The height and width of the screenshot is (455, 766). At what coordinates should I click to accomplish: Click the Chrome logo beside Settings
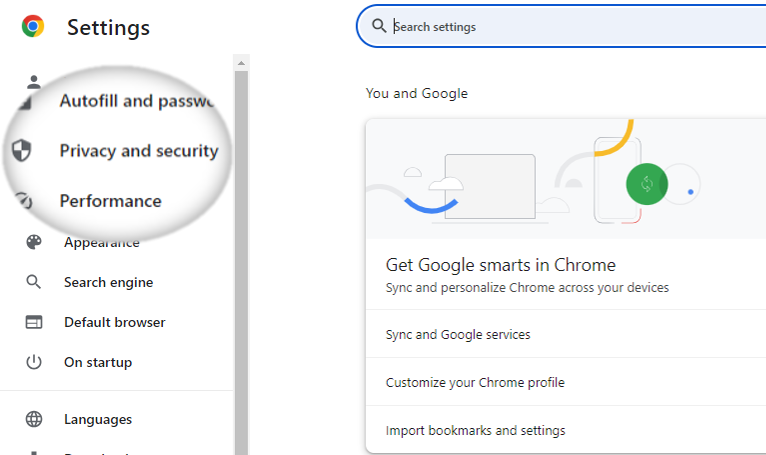coord(33,26)
